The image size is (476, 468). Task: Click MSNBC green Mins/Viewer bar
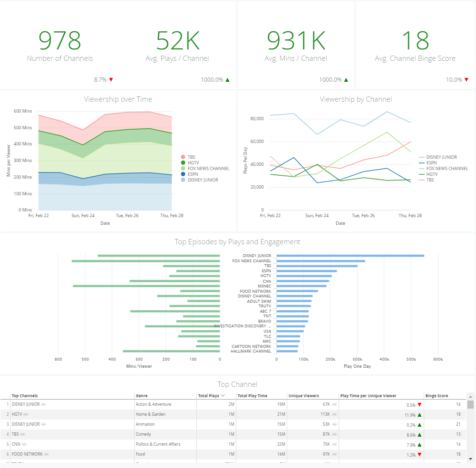pos(146,286)
